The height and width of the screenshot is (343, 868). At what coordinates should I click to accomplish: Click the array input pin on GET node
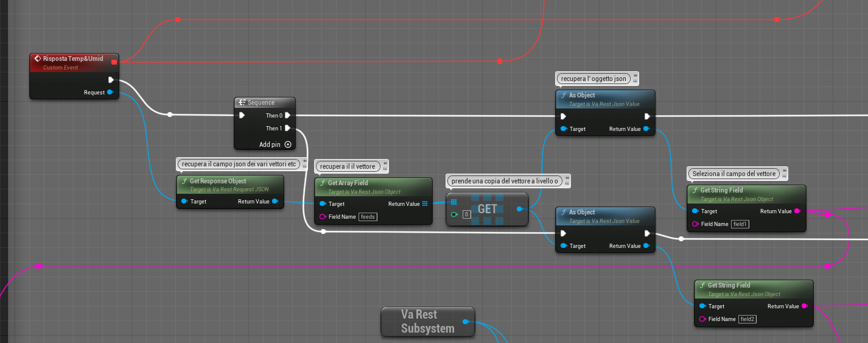453,202
